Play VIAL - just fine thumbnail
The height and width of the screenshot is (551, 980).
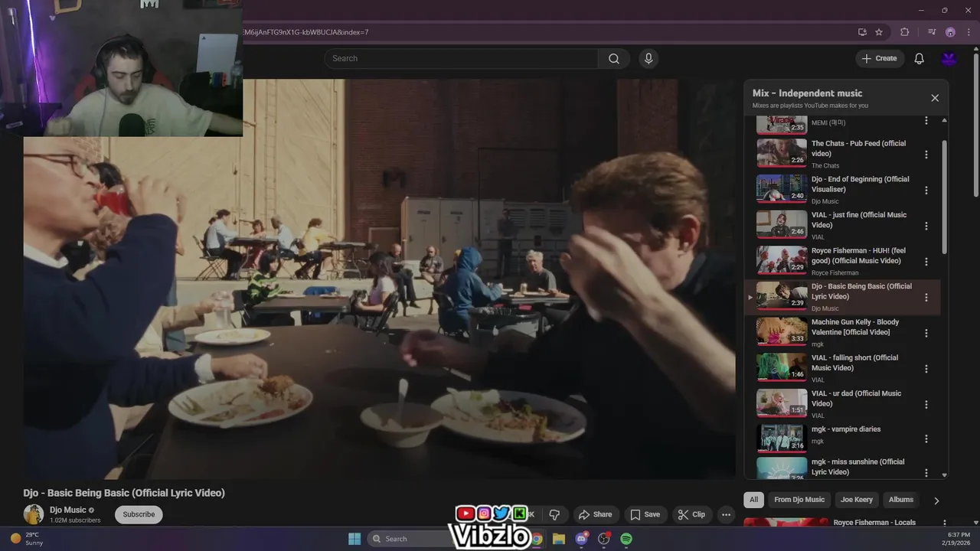pos(782,224)
